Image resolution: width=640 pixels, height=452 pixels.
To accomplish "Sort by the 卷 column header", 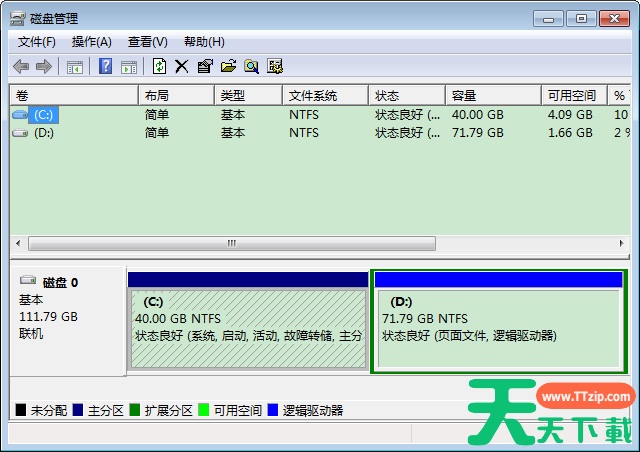I will (74, 96).
